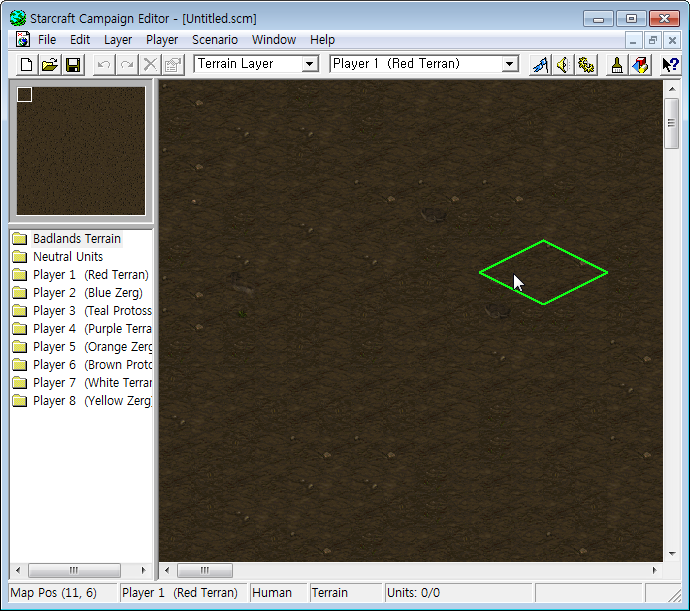Click the map view scroll up arrow
Viewport: 690px width, 611px height.
pos(672,89)
